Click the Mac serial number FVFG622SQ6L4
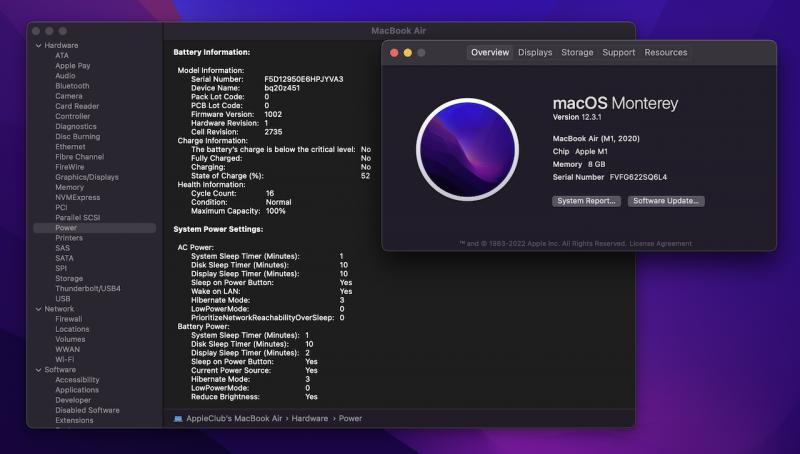This screenshot has width=800, height=454. coord(638,178)
